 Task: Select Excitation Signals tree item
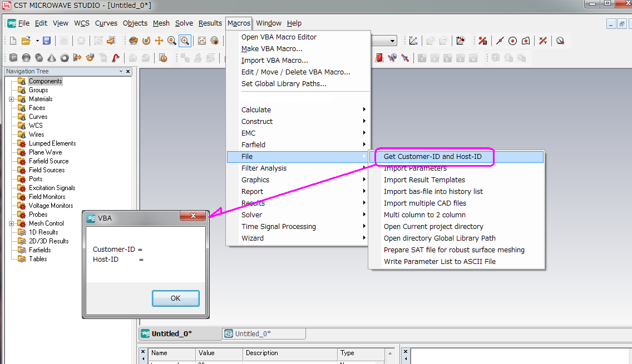click(x=52, y=188)
